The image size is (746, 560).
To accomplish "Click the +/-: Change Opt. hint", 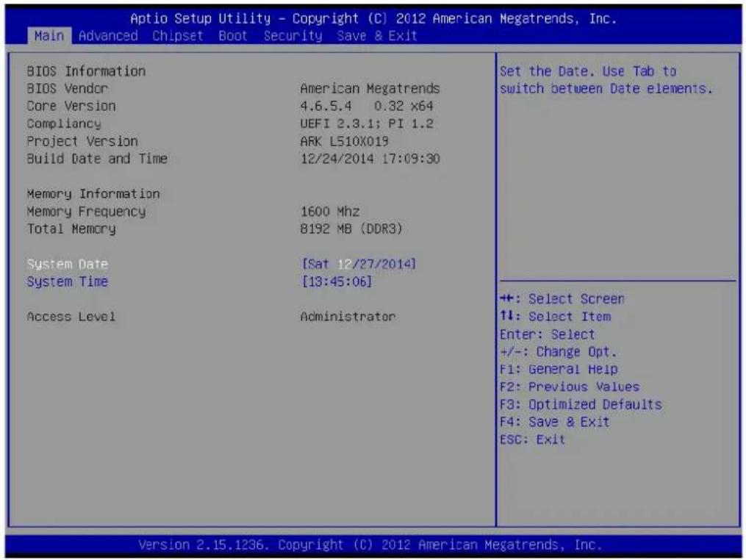I will (x=558, y=352).
